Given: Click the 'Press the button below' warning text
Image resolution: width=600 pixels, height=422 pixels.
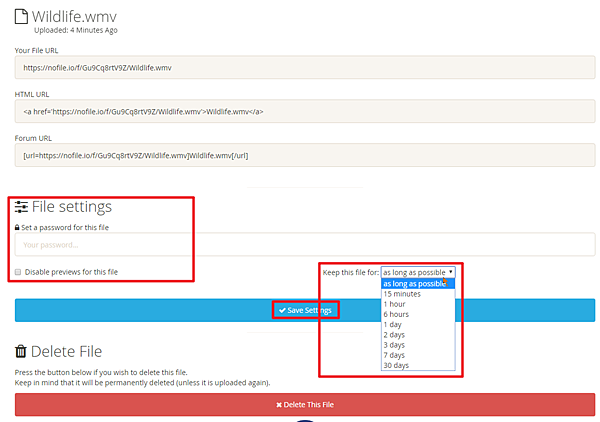Looking at the screenshot, I should tap(101, 372).
